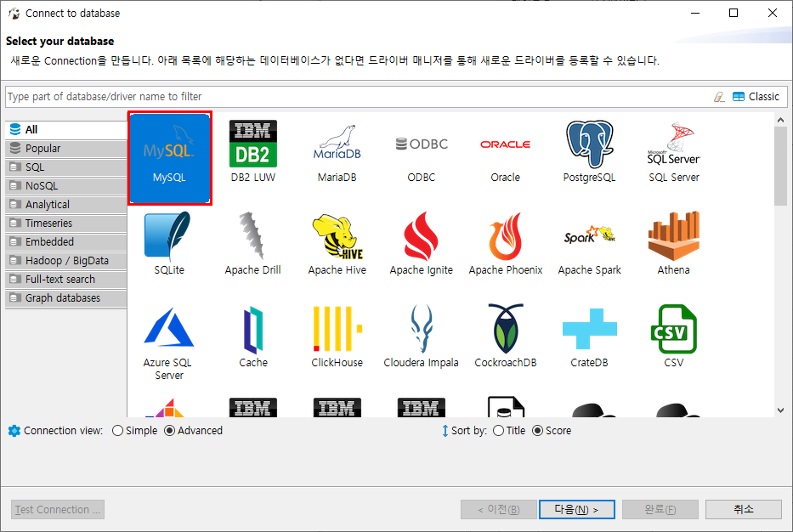The width and height of the screenshot is (793, 532).
Task: Close the Connect to database dialog
Action: (x=773, y=13)
